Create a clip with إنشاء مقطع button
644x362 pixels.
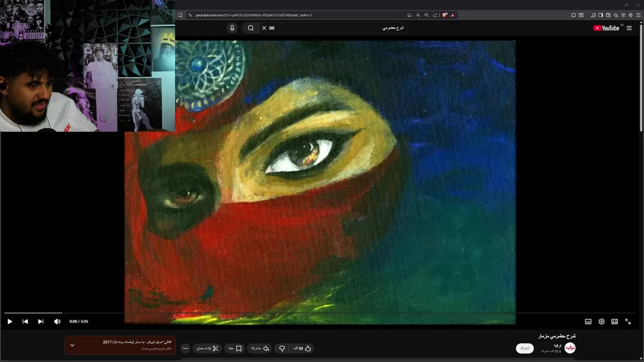(207, 348)
